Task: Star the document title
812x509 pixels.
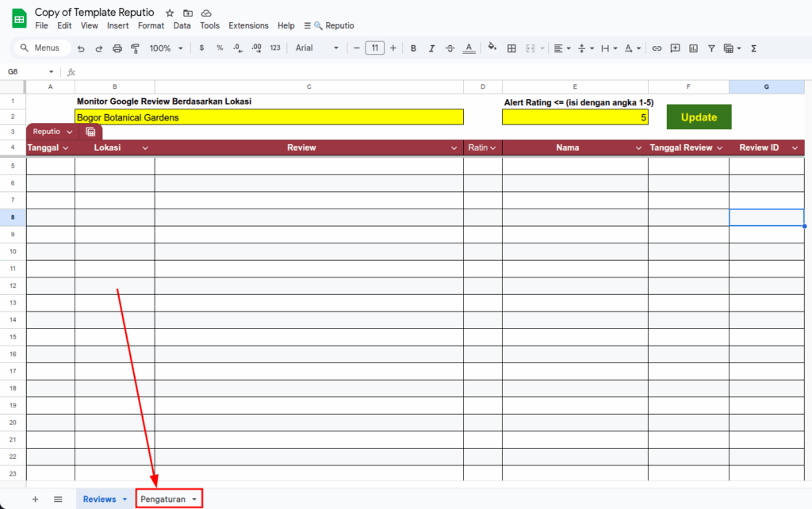Action: click(x=170, y=13)
